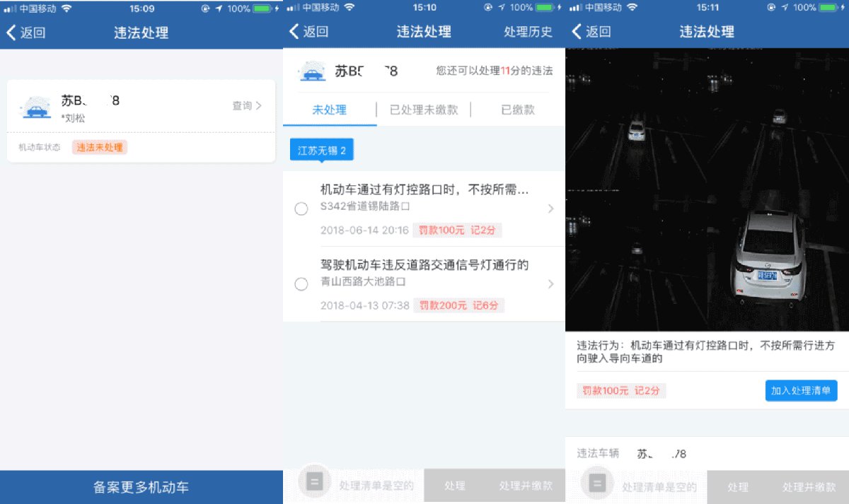
Task: Select the 江苏无锡 2 region tag
Action: pos(322,151)
